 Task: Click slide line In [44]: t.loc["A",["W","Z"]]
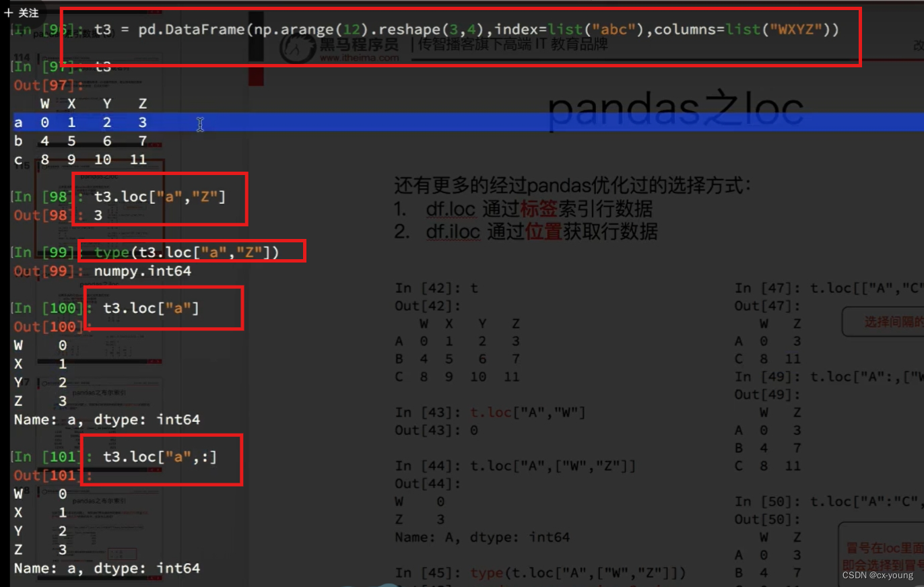516,467
